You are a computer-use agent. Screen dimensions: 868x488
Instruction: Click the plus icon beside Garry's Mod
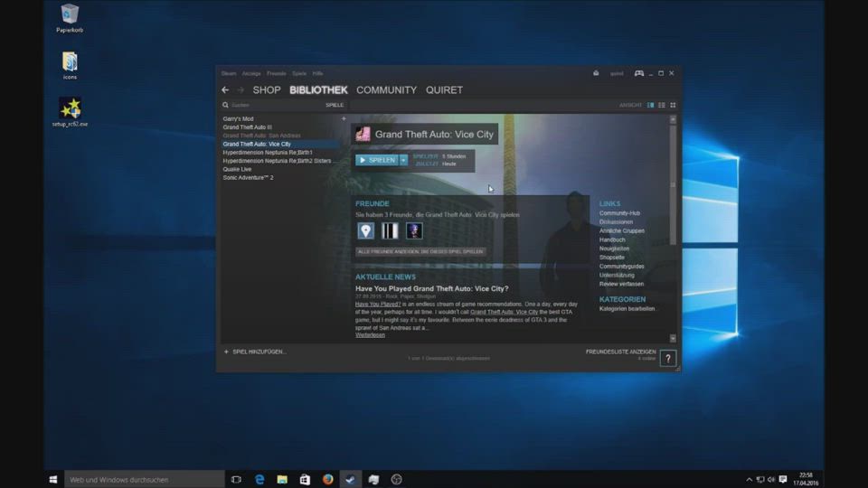coord(344,119)
